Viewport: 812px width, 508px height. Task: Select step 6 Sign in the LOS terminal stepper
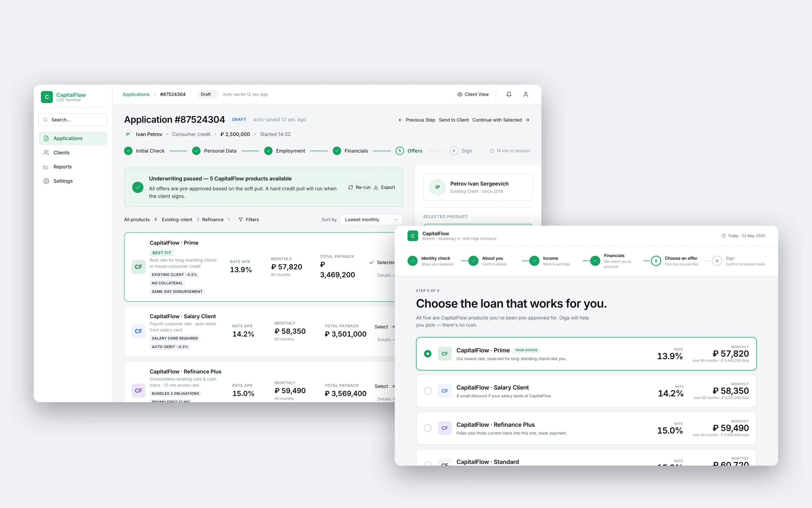(461, 151)
